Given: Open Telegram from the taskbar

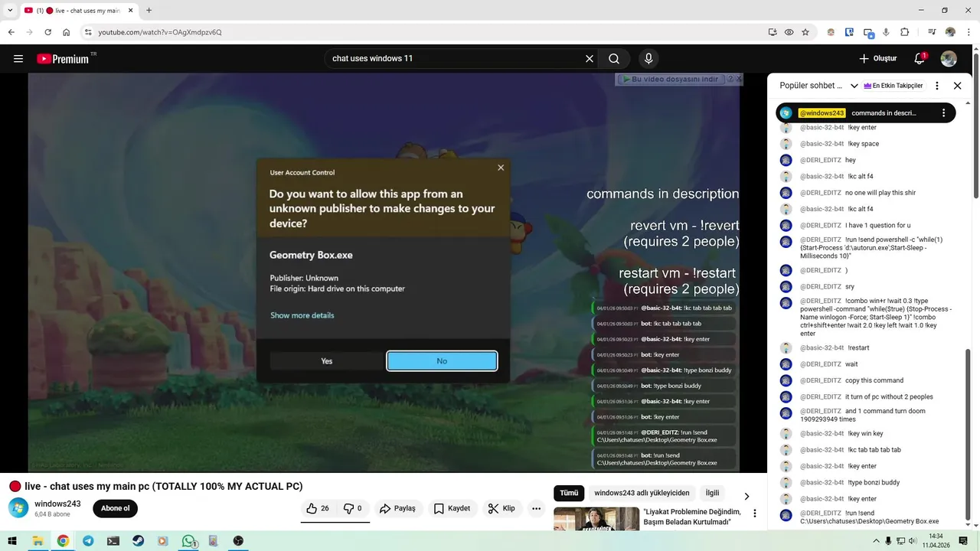Looking at the screenshot, I should [x=88, y=541].
